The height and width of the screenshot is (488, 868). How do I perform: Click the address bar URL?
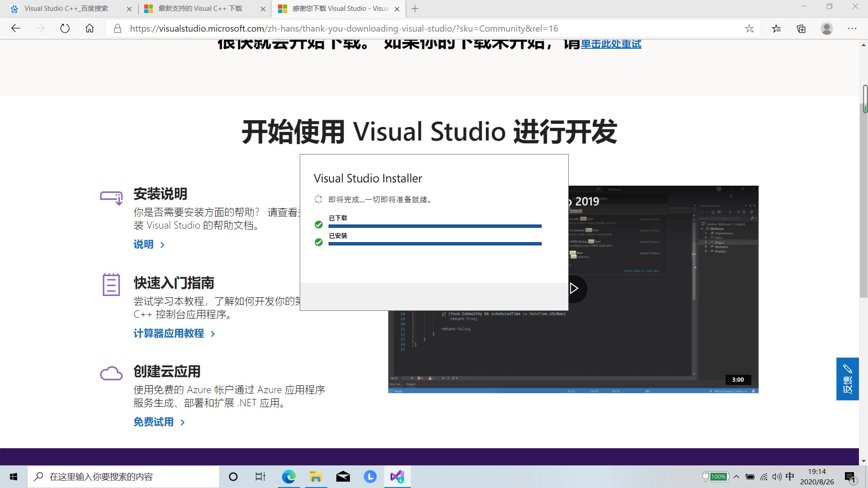[x=344, y=28]
